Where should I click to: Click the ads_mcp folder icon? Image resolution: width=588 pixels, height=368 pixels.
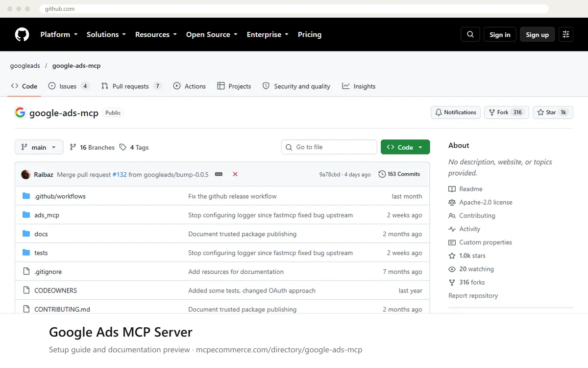(x=26, y=215)
